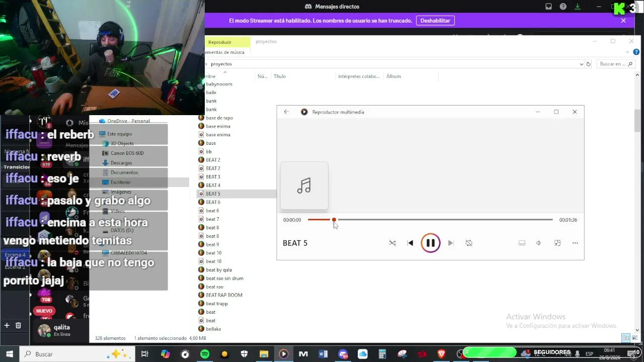This screenshot has width=644, height=362.
Task: Sort files by the Nú... column header
Action: 262,76
